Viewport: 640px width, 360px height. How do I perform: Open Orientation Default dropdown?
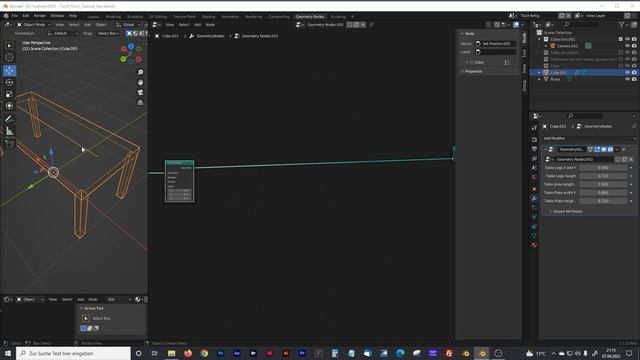(x=62, y=33)
